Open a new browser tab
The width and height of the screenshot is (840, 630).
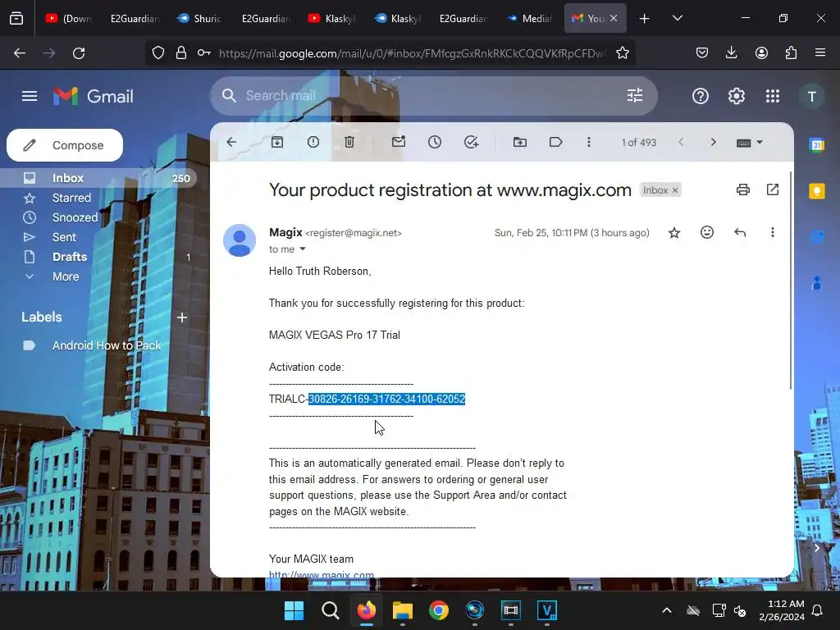645,19
